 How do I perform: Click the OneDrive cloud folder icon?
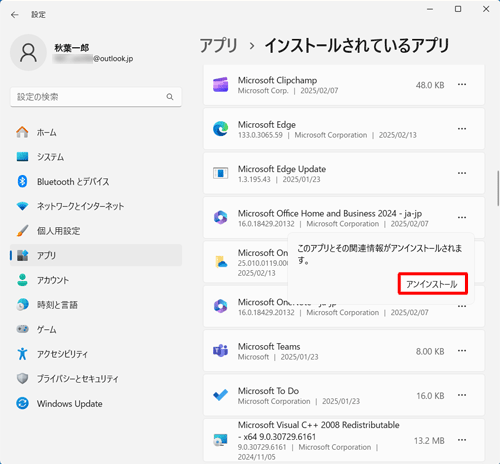tap(221, 262)
